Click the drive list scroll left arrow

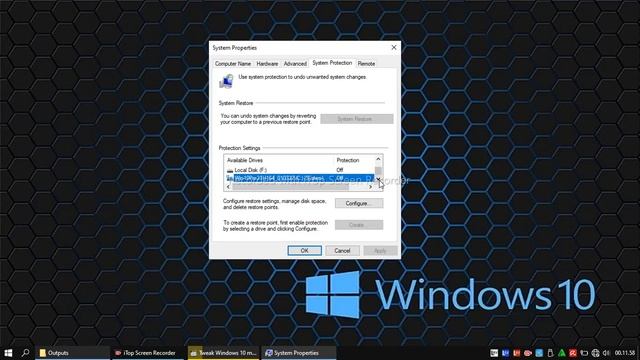tap(228, 187)
